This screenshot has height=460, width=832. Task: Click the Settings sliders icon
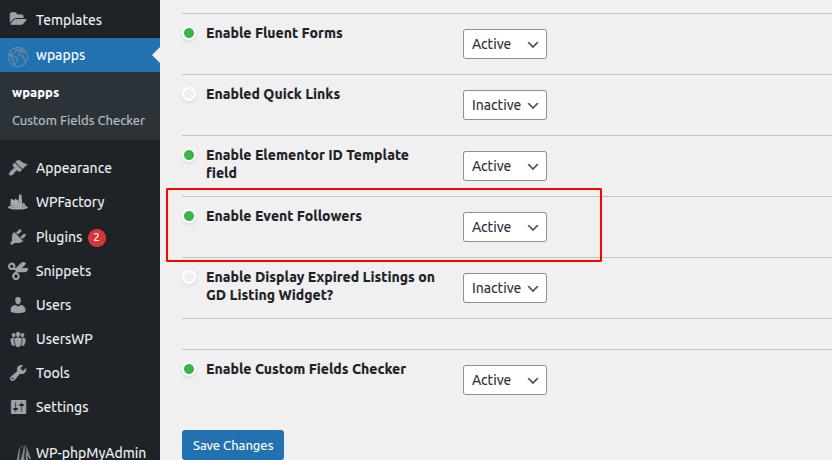(x=18, y=407)
